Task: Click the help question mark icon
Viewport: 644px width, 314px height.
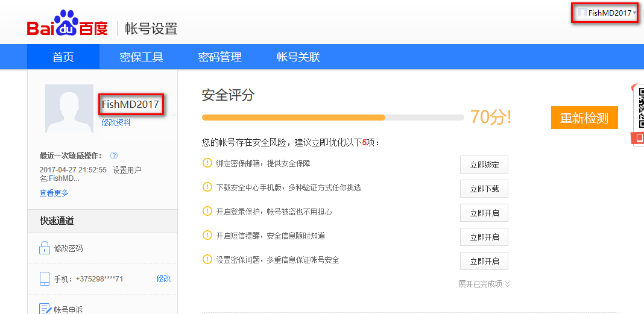Action: click(114, 155)
